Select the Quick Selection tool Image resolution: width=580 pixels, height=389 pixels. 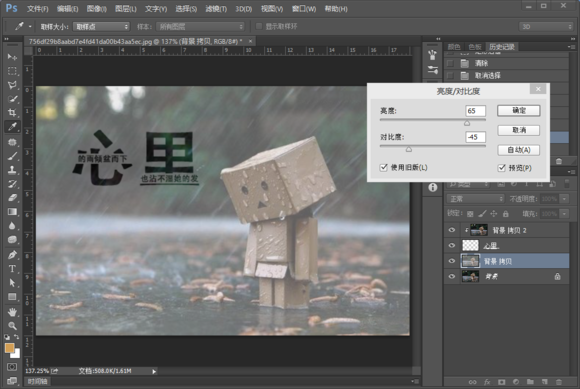(12, 99)
